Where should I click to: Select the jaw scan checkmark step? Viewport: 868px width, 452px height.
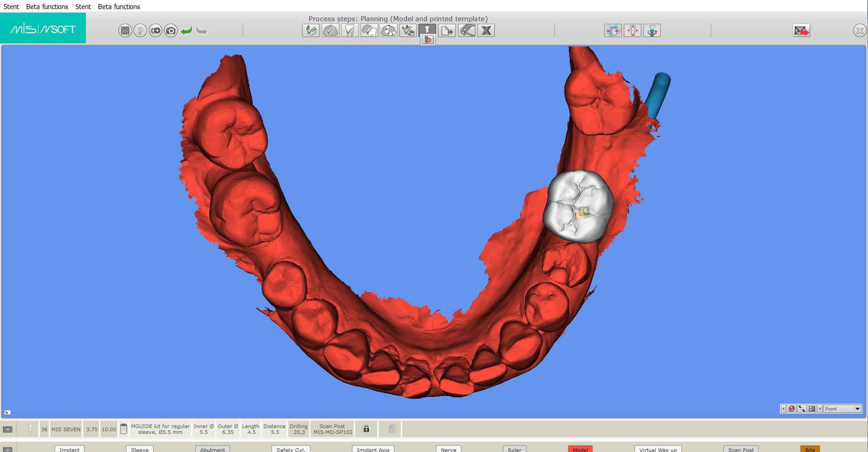coord(408,30)
